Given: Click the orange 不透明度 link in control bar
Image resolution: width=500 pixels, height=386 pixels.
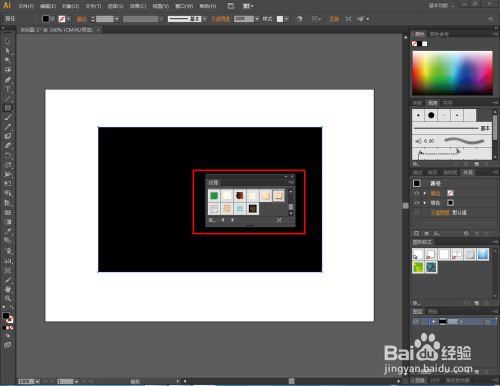Looking at the screenshot, I should coord(220,19).
